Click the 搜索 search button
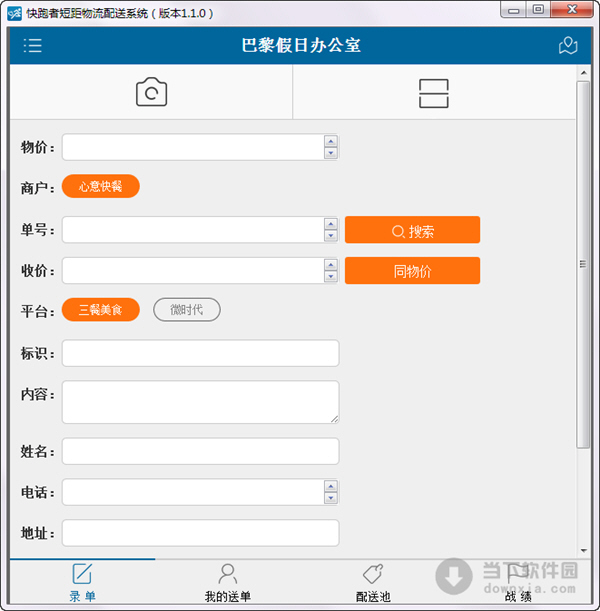 pyautogui.click(x=412, y=230)
